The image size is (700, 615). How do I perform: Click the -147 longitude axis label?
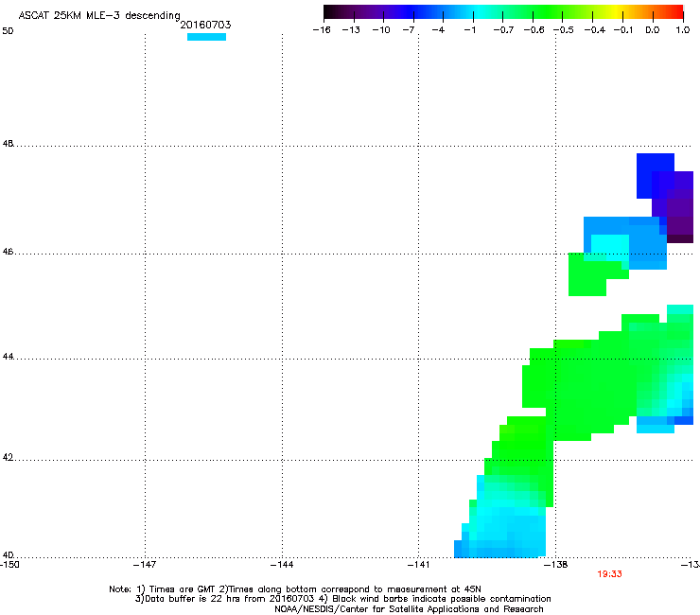point(145,565)
